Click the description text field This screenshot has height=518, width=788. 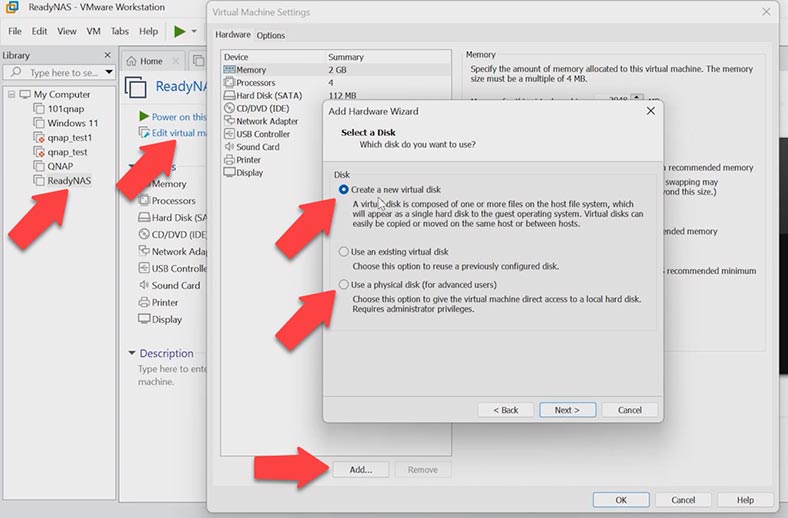pyautogui.click(x=172, y=375)
